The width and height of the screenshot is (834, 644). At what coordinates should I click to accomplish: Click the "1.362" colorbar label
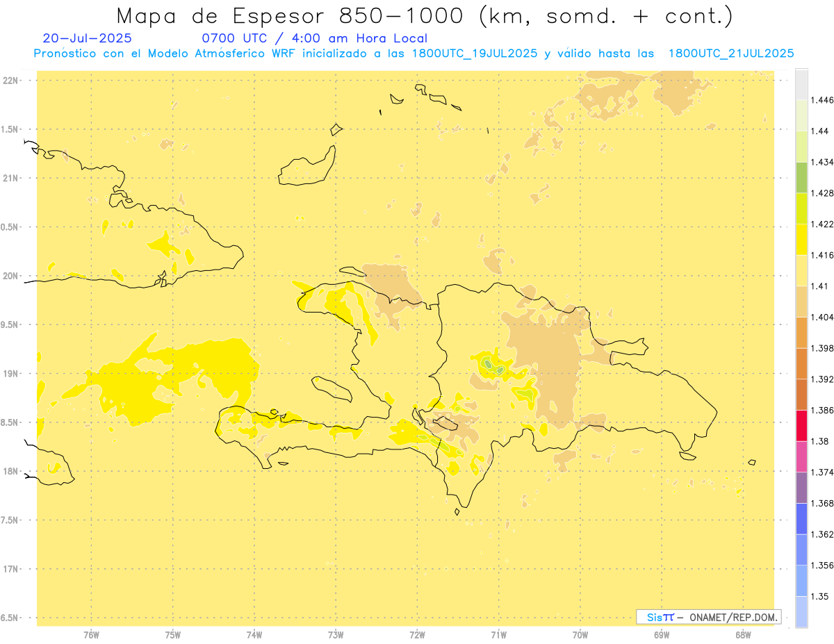[x=821, y=534]
